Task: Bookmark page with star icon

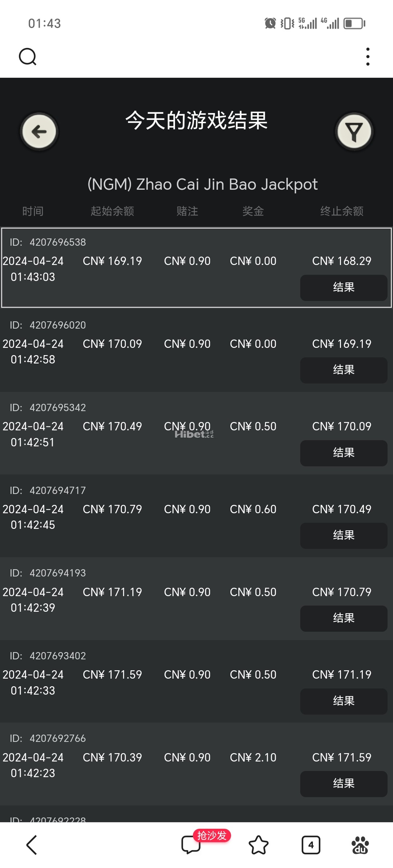Action: (258, 845)
